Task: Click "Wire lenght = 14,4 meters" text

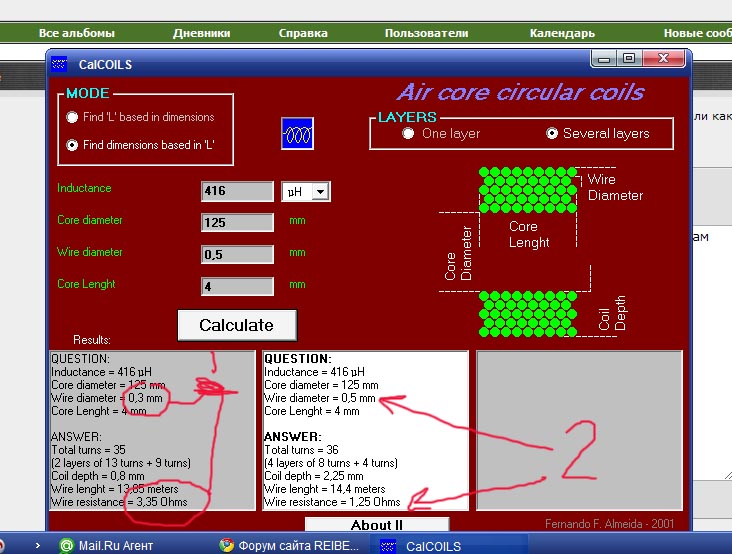Action: pos(325,489)
